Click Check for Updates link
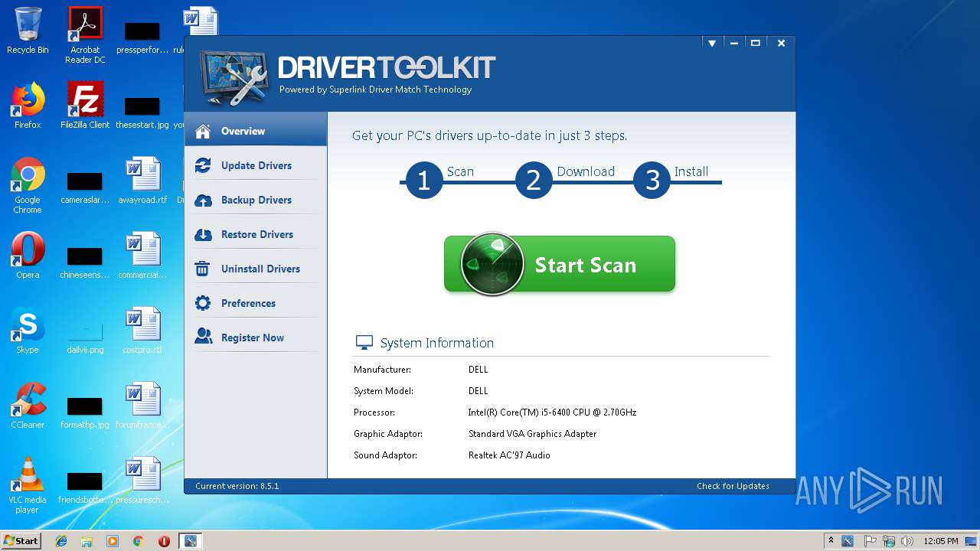The image size is (980, 551). coord(733,486)
